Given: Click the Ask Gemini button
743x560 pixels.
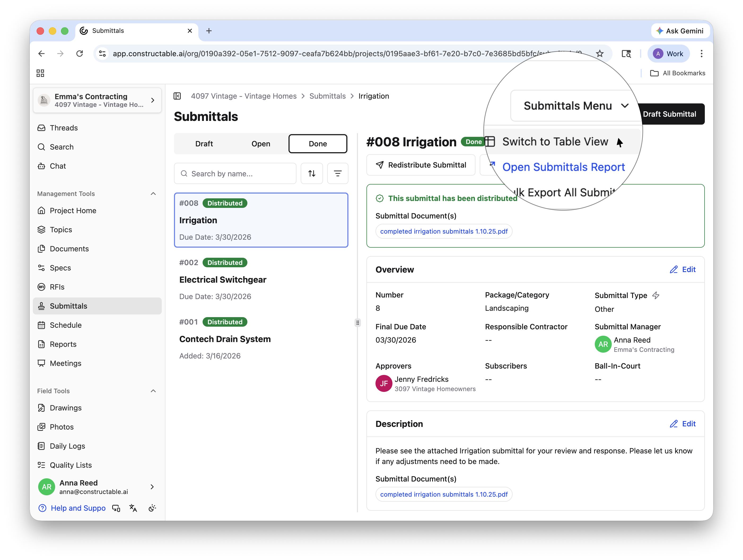Looking at the screenshot, I should pyautogui.click(x=680, y=30).
